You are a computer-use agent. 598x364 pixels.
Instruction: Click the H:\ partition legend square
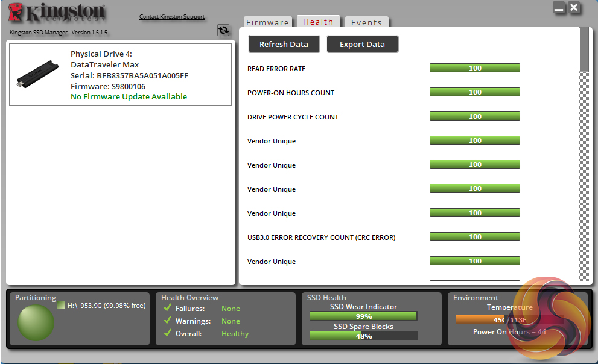click(61, 306)
